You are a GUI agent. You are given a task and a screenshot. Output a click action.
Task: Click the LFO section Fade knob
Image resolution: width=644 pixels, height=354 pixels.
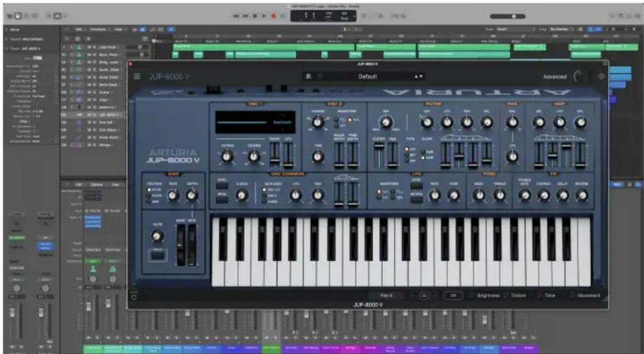[x=453, y=196]
